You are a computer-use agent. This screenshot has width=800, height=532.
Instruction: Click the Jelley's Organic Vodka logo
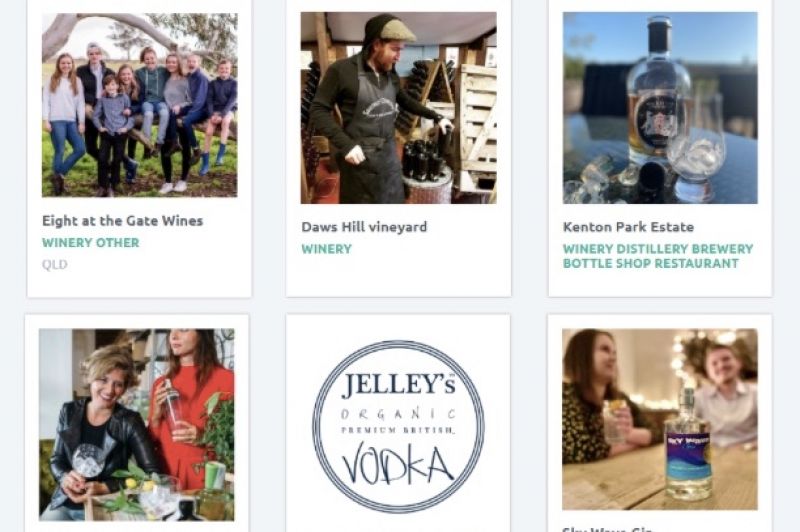pyautogui.click(x=398, y=426)
